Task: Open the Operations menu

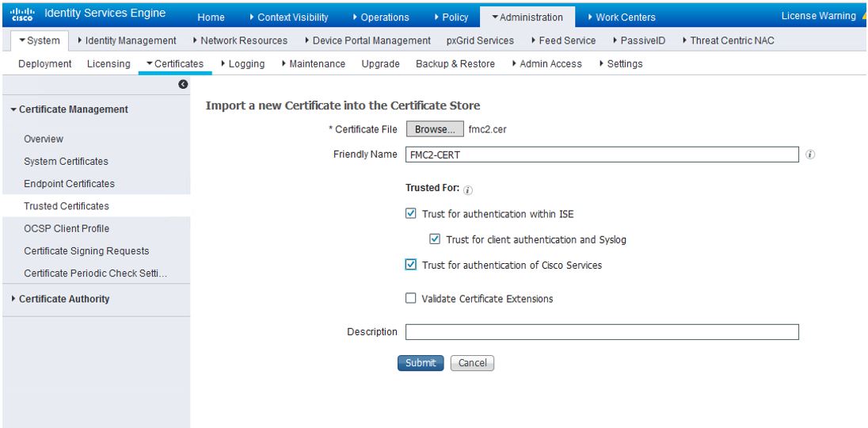Action: click(381, 17)
